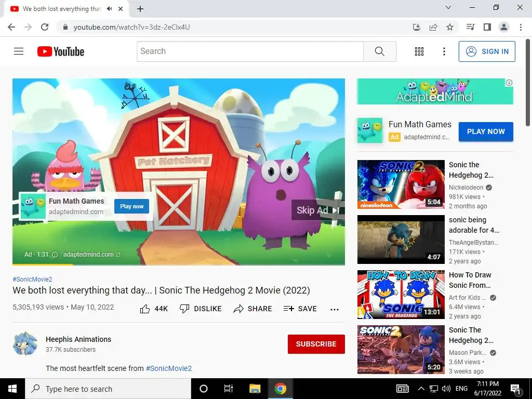Subscribe to Heephis Animations
The width and height of the screenshot is (532, 399).
[316, 344]
